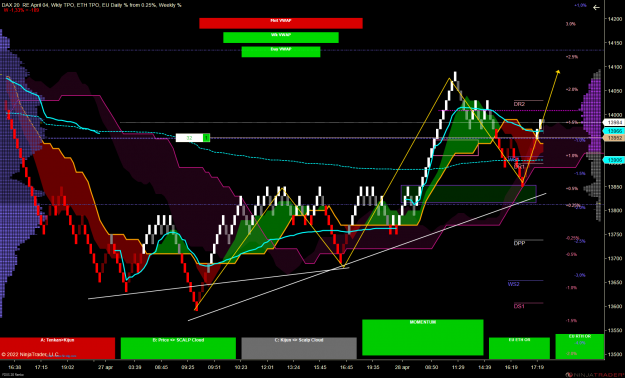This screenshot has width=625, height=378.
Task: Click the white 13984 price marker
Action: point(615,122)
